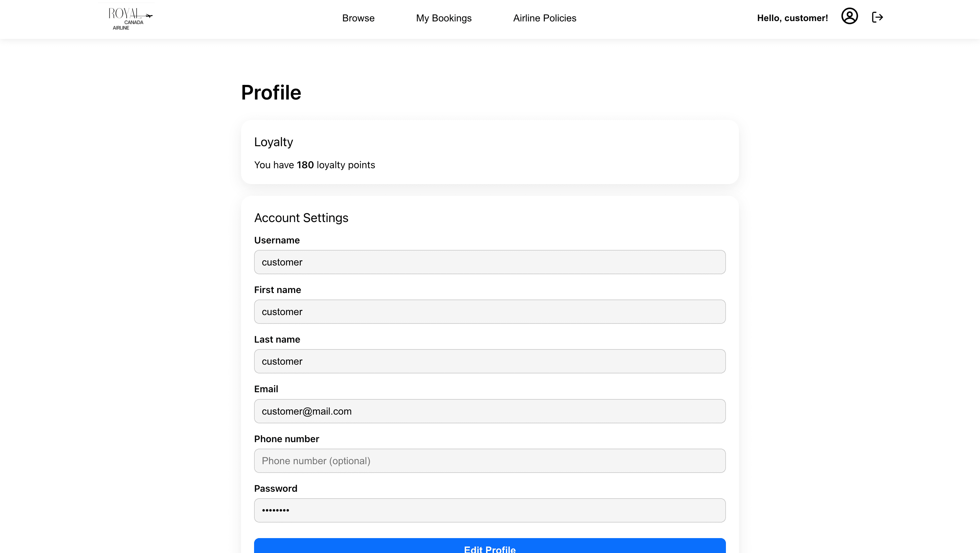The height and width of the screenshot is (553, 980).
Task: Select the Password field
Action: (x=490, y=510)
